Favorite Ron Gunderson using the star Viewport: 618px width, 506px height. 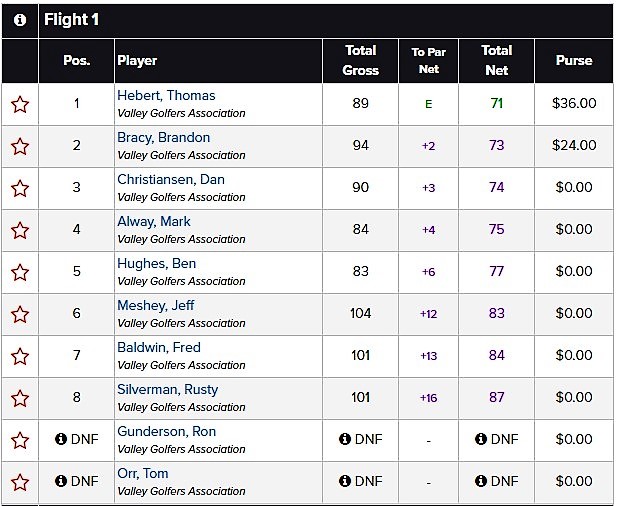19,440
